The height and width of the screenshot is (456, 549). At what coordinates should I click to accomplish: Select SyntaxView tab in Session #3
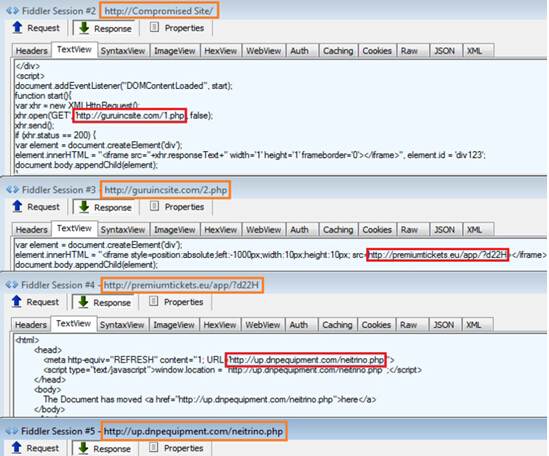(x=123, y=230)
